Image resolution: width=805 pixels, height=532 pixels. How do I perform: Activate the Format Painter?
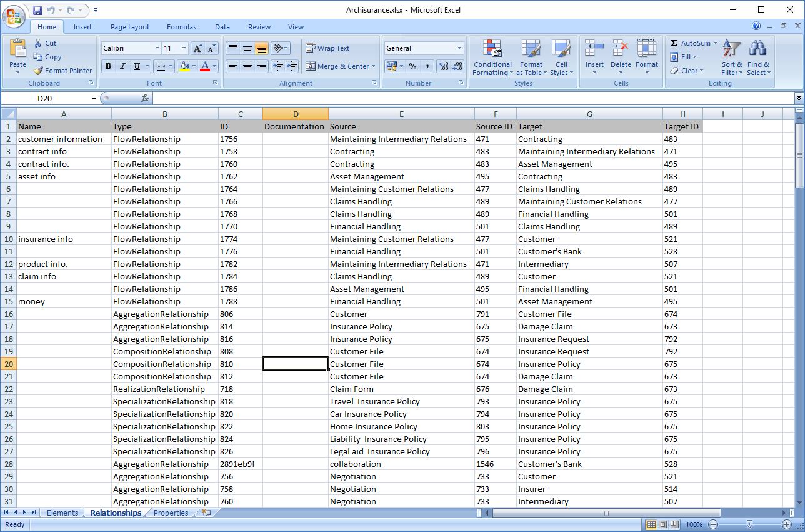click(62, 71)
